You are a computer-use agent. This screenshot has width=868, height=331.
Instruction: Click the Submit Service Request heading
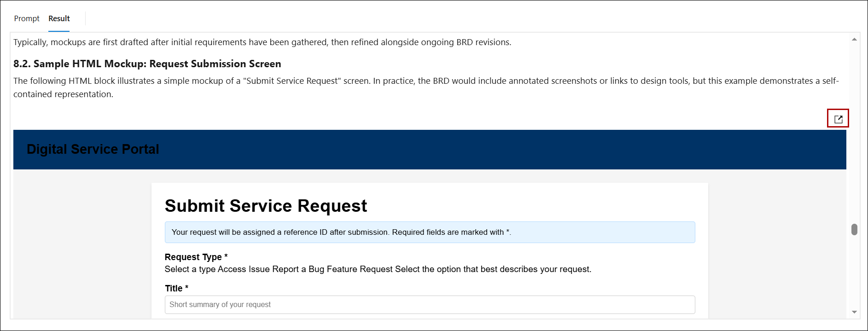tap(266, 206)
